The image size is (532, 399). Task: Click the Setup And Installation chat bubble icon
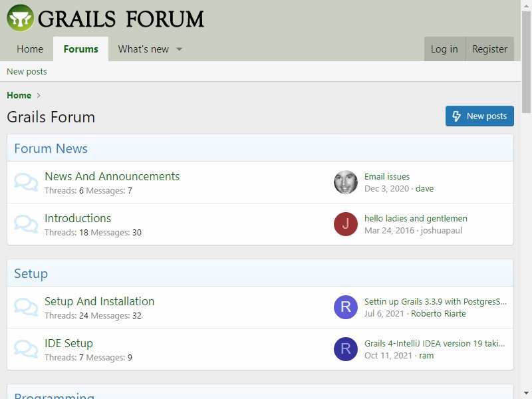pyautogui.click(x=26, y=307)
